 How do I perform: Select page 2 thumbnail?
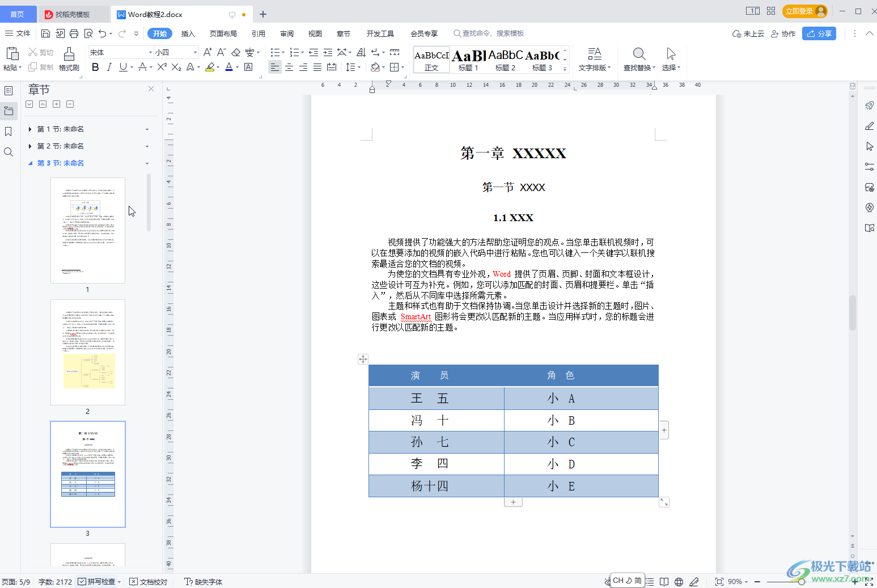pyautogui.click(x=88, y=352)
